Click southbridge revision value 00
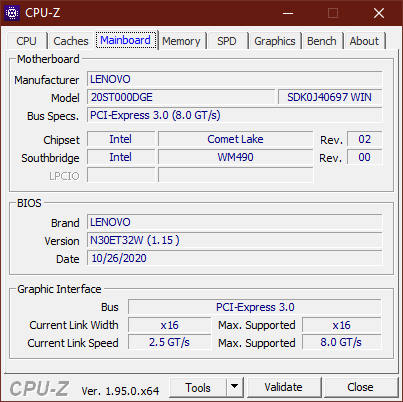The image size is (403, 402). pyautogui.click(x=365, y=157)
